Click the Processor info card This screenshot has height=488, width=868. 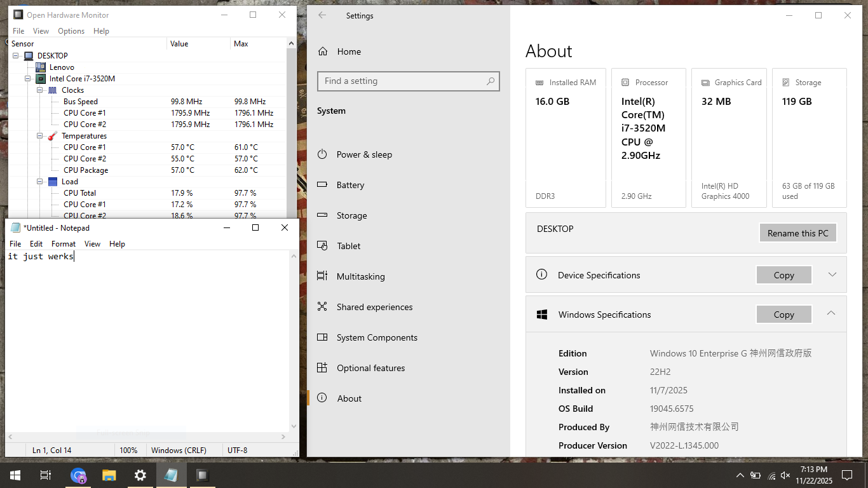coord(649,138)
